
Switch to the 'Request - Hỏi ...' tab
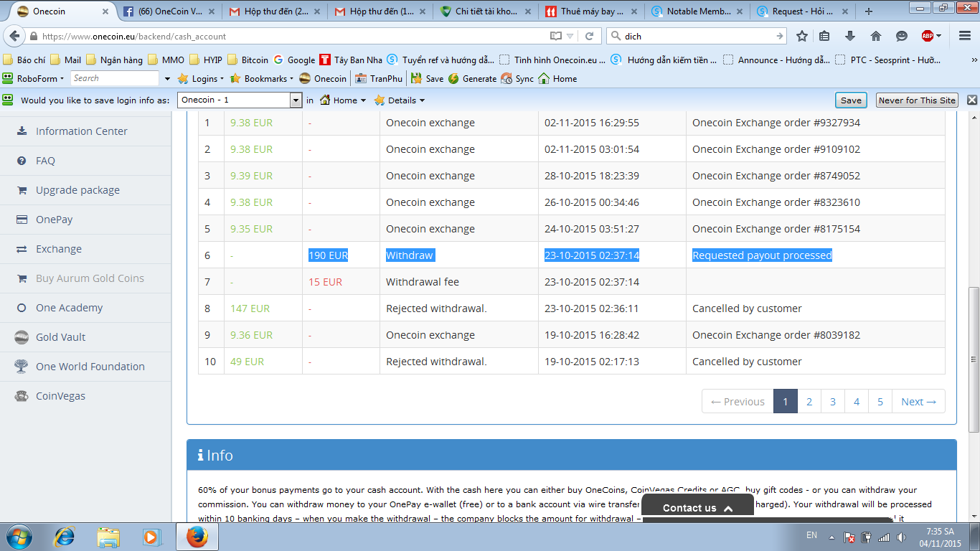803,11
